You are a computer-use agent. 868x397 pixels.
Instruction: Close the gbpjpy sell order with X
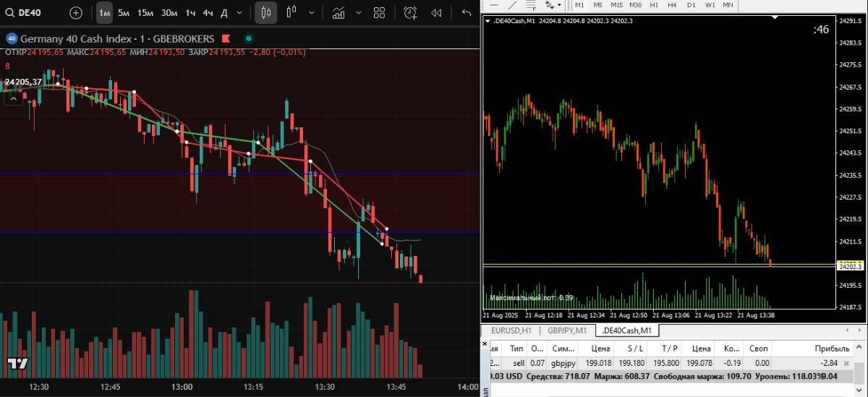click(x=846, y=363)
